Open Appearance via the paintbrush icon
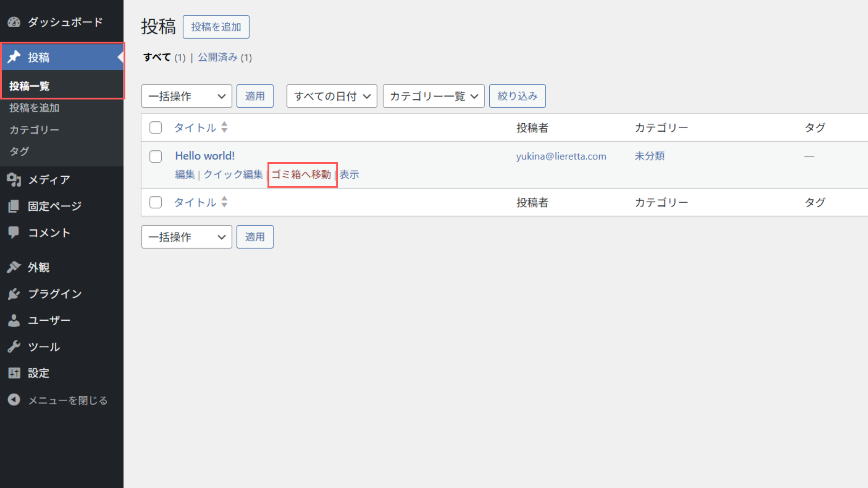This screenshot has height=488, width=868. (x=14, y=267)
